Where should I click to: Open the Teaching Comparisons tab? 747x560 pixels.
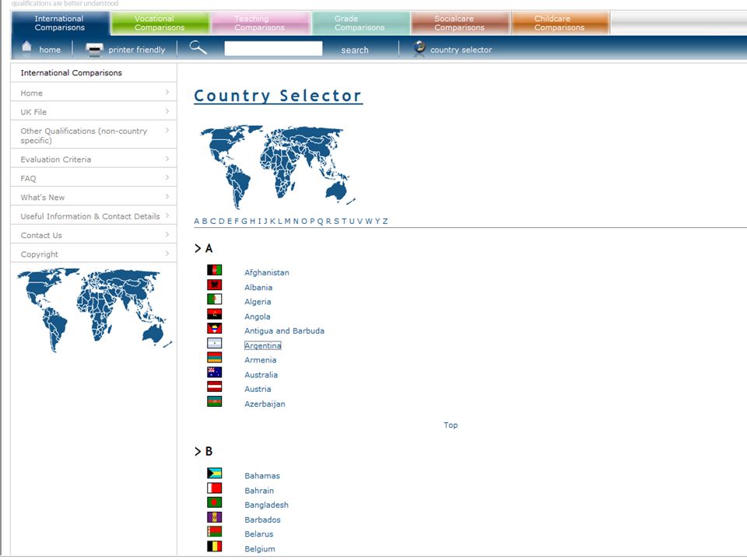[x=260, y=23]
